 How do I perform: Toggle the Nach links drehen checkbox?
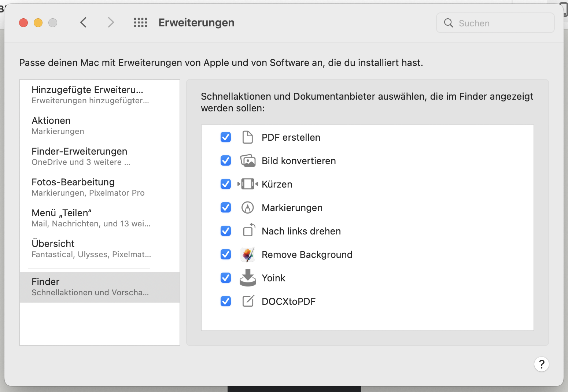pos(226,231)
